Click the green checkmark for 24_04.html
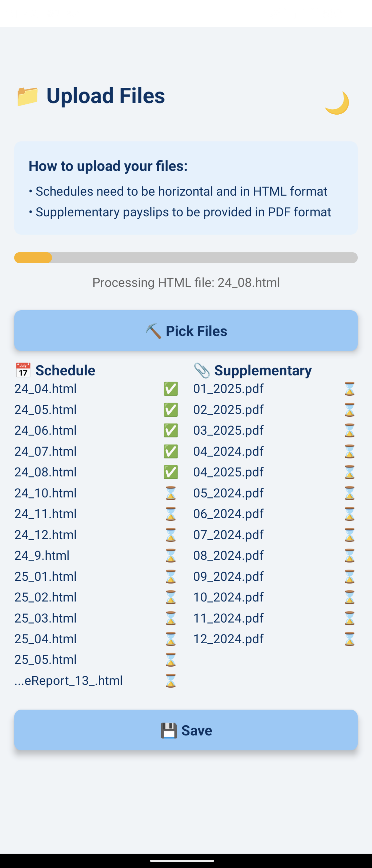Viewport: 372px width, 868px height. point(171,389)
